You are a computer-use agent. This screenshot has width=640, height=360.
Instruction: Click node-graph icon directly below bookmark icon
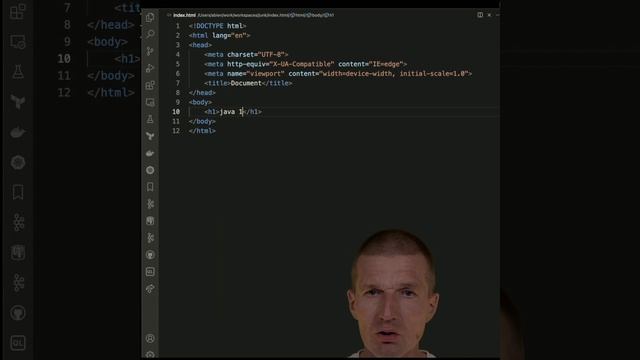coord(150,204)
